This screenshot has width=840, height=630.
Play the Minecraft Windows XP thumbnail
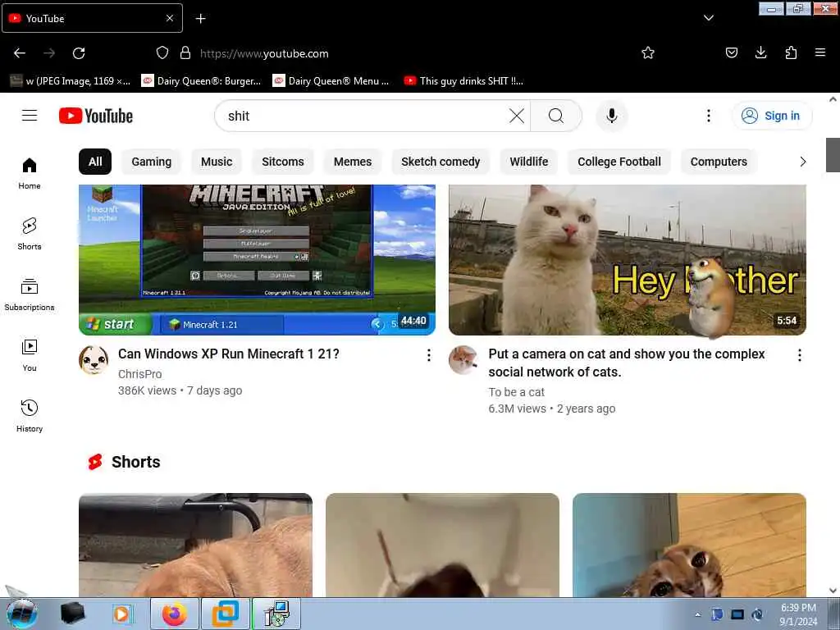[257, 260]
